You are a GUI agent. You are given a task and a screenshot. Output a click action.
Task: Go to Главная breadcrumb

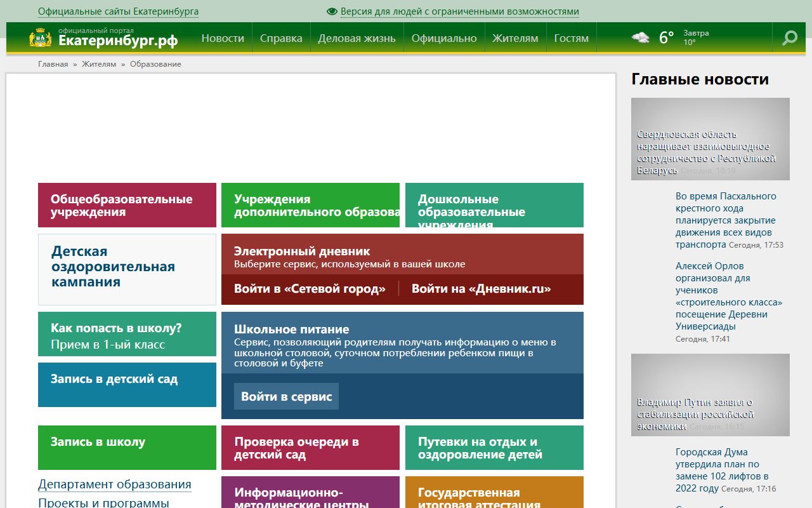[x=53, y=64]
